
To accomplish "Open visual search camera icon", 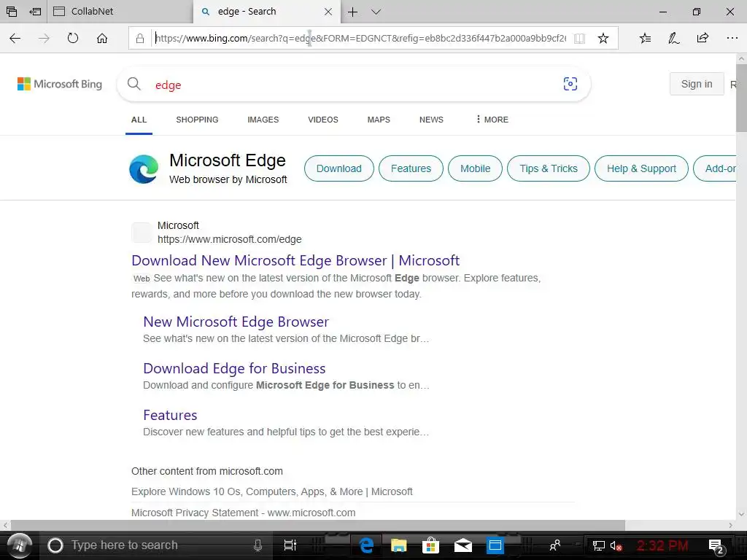I will tap(570, 84).
